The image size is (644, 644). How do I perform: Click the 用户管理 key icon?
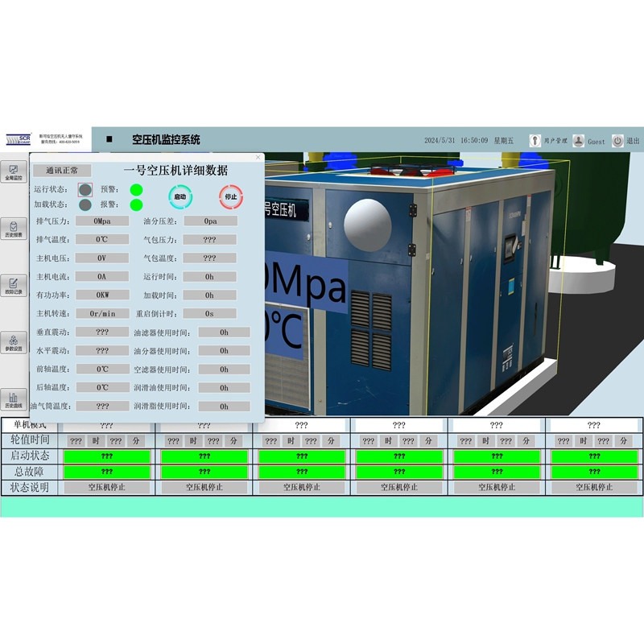click(x=535, y=140)
